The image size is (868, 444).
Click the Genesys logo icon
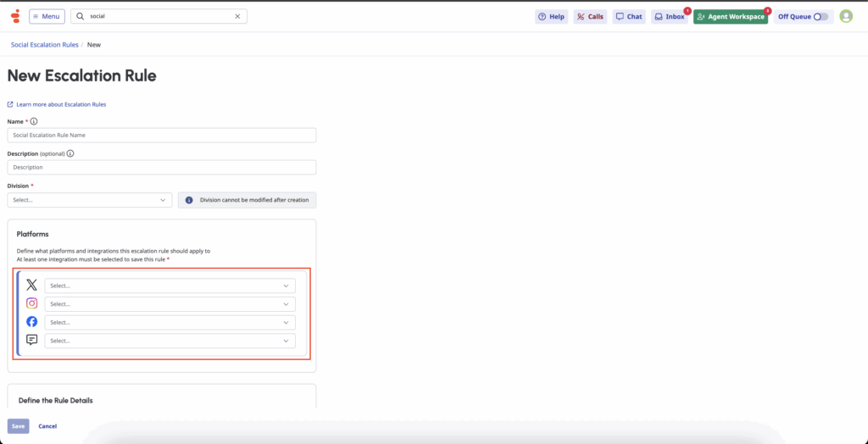(x=14, y=16)
